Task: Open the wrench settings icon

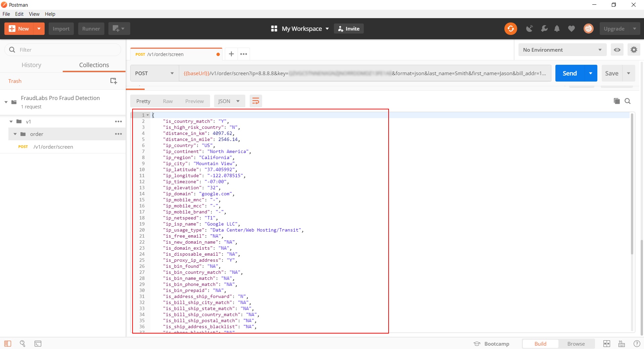Action: (x=544, y=29)
